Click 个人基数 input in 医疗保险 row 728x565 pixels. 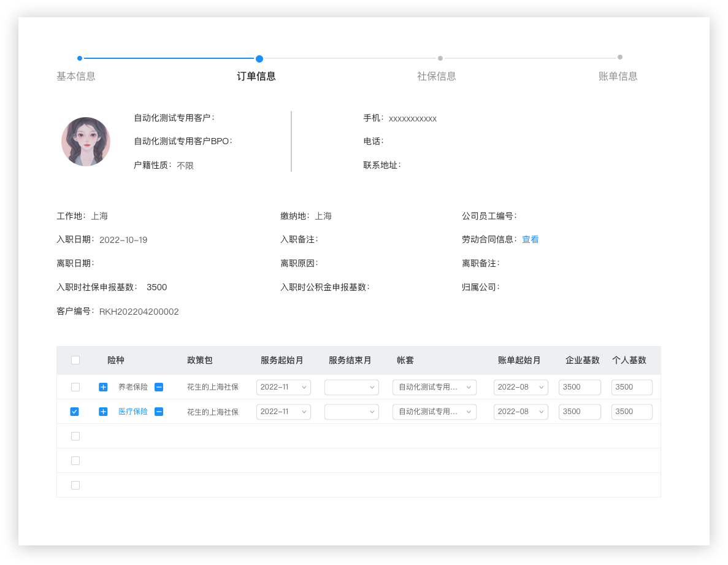point(632,412)
